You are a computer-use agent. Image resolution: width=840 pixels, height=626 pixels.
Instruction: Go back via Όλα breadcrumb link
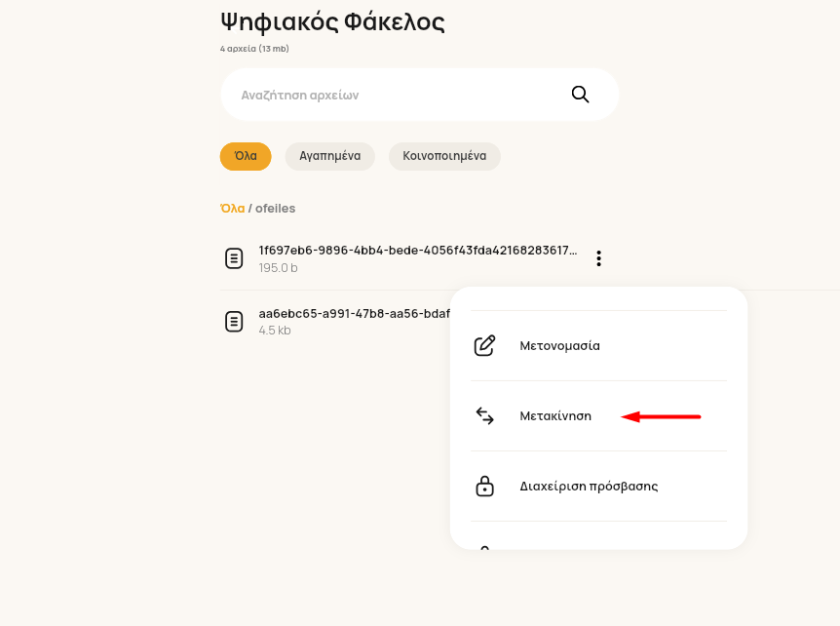click(x=233, y=208)
